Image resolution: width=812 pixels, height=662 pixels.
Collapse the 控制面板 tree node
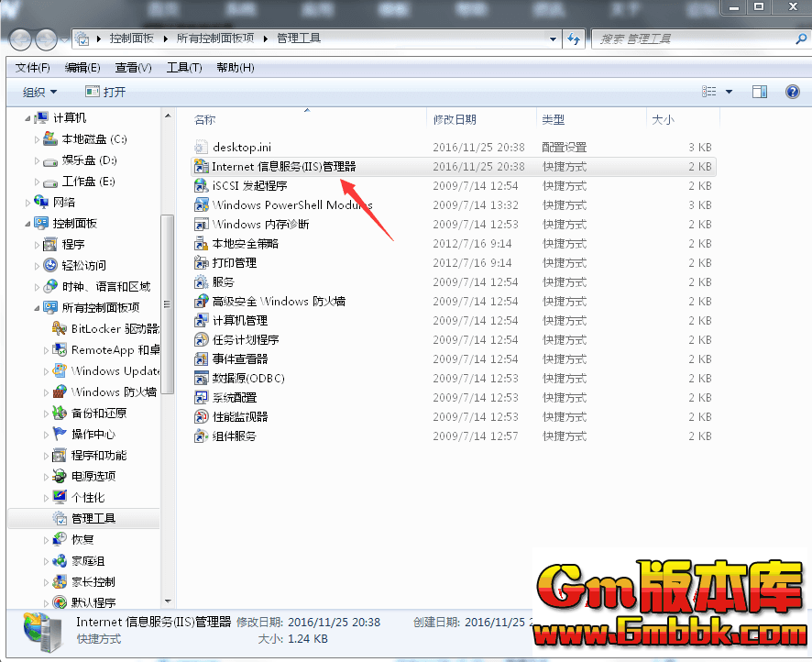click(x=27, y=223)
